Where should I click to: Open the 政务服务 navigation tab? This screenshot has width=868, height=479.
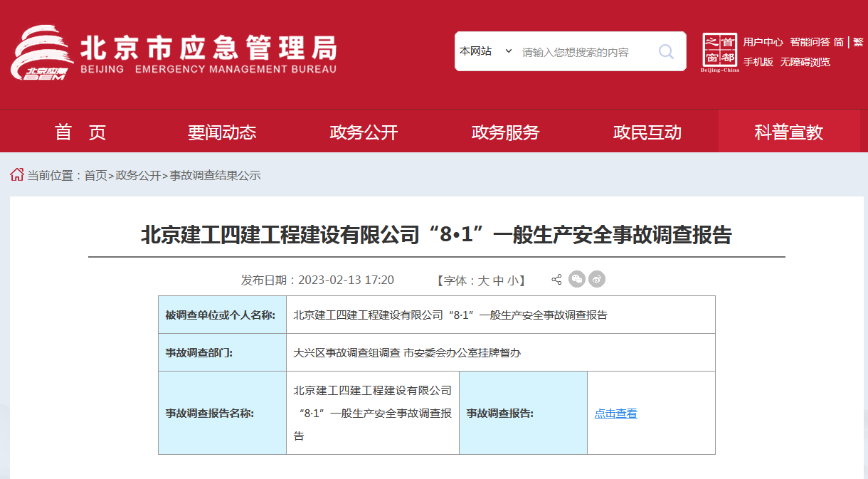click(506, 132)
